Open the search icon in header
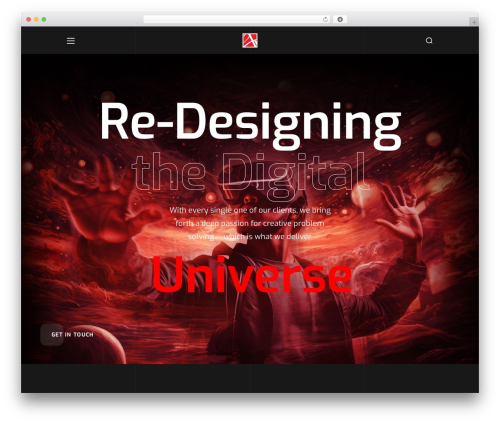Viewport: 500px width, 423px height. (429, 40)
